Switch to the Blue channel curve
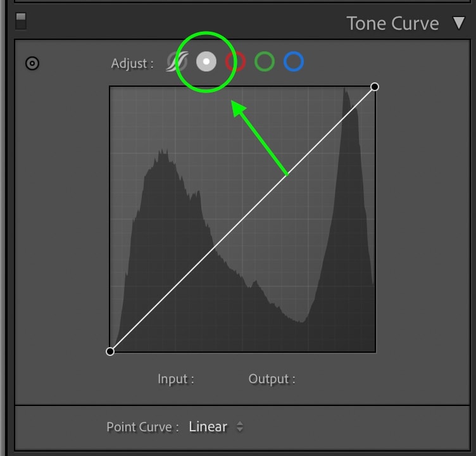This screenshot has width=476, height=456. (294, 61)
